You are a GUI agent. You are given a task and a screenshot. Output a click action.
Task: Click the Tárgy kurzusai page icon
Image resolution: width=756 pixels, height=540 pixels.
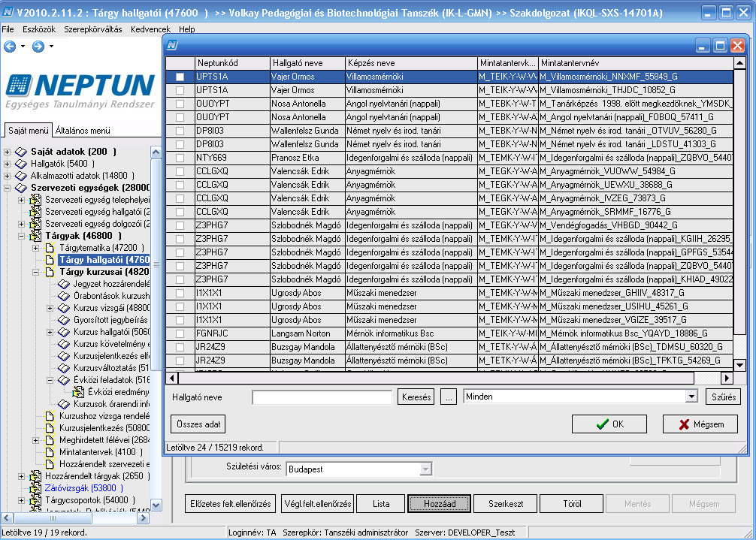pyautogui.click(x=50, y=272)
